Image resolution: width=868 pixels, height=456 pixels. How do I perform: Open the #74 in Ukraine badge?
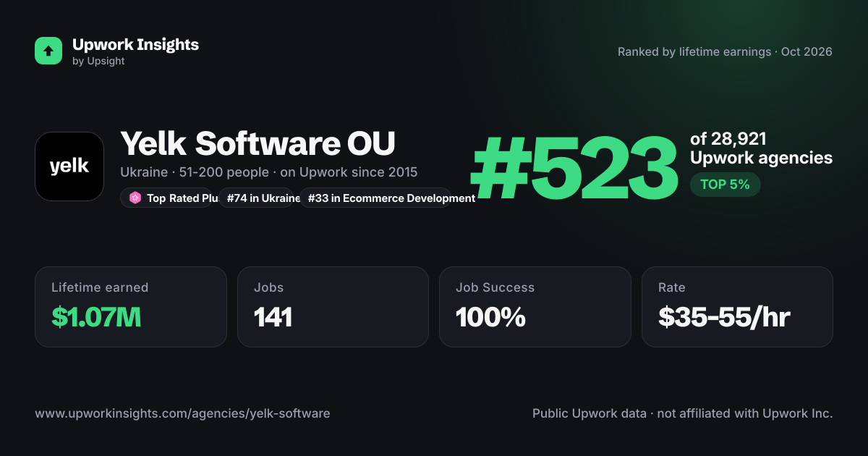tap(256, 198)
